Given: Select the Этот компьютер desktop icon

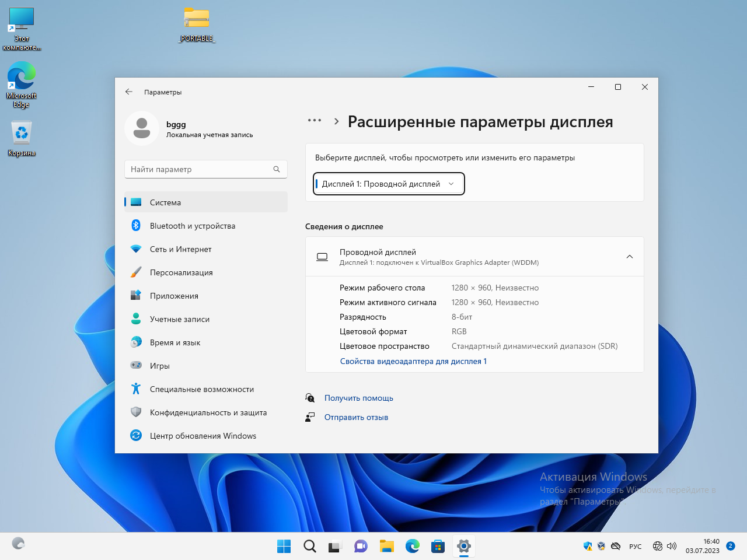Looking at the screenshot, I should coord(22,29).
